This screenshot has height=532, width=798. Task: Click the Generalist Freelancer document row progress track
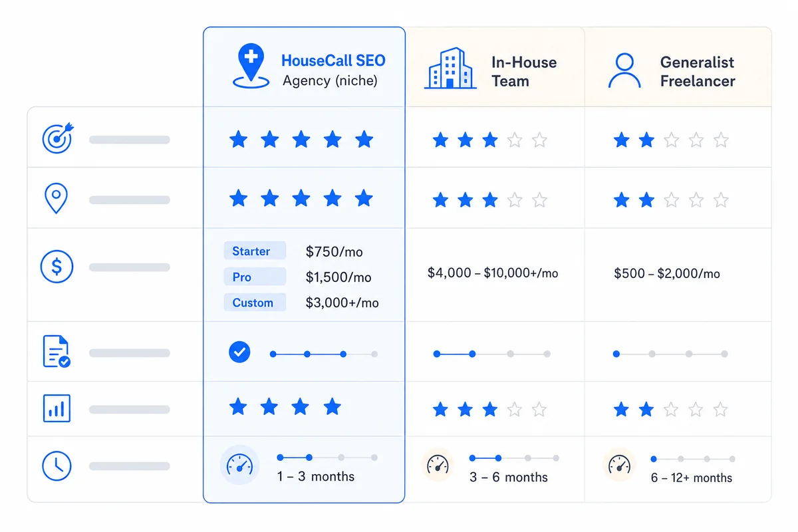(x=670, y=354)
